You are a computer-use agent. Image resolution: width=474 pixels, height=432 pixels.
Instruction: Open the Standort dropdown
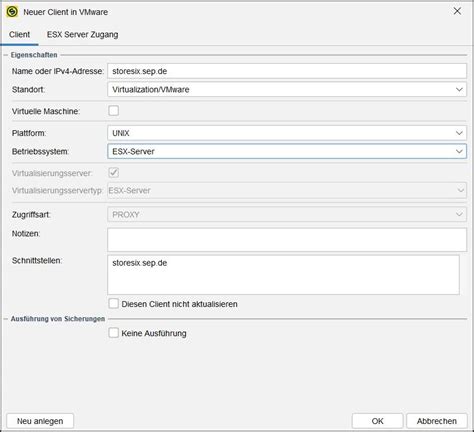point(287,90)
